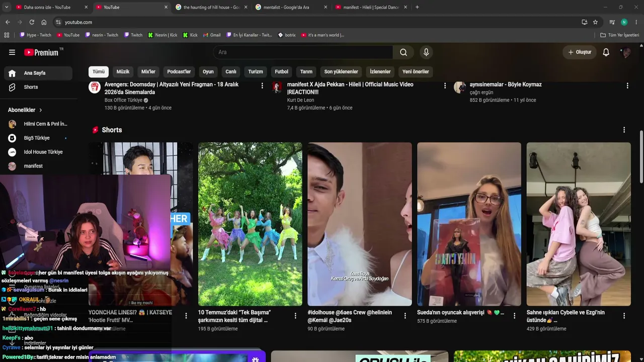Open the YouTube account avatar menu
This screenshot has height=362, width=644.
[x=626, y=52]
